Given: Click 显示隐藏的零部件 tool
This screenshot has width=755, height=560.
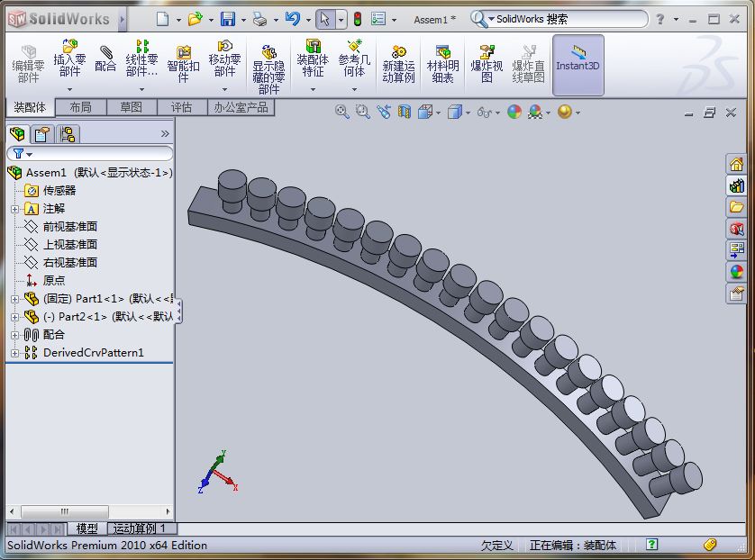Looking at the screenshot, I should [268, 69].
